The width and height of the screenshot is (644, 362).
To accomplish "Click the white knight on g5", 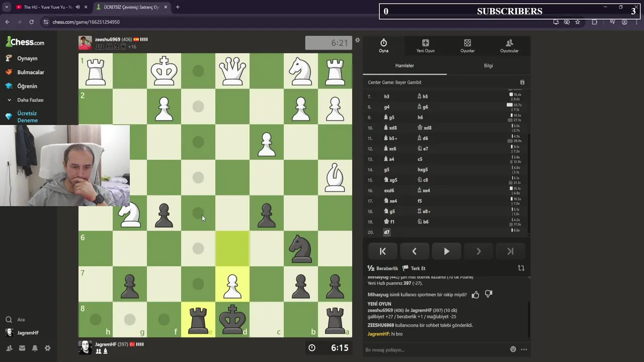I will click(x=130, y=213).
